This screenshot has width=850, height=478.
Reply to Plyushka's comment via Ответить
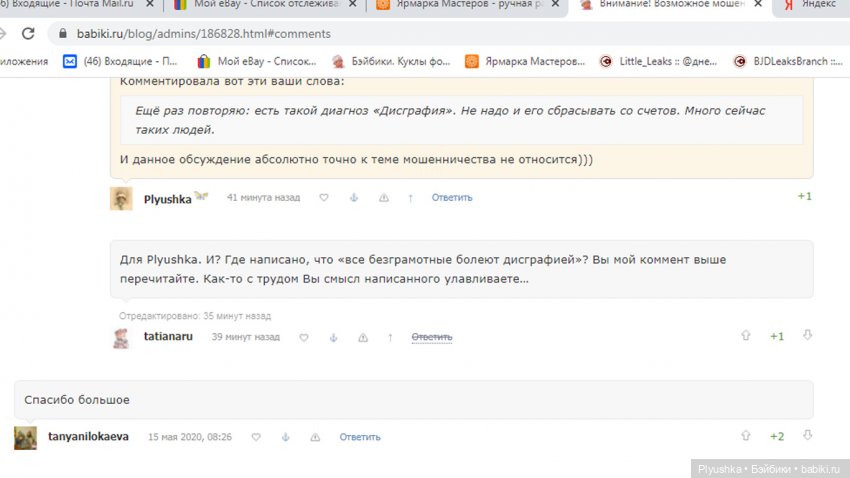click(452, 198)
